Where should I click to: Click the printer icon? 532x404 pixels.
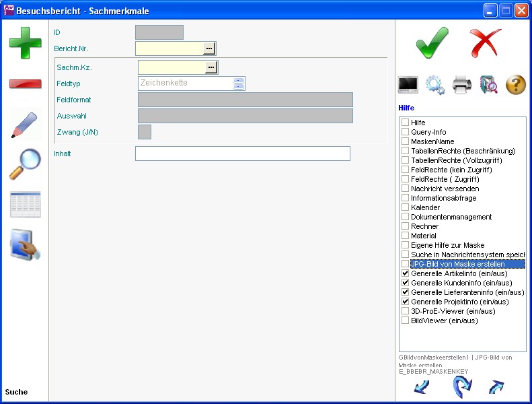[x=462, y=85]
